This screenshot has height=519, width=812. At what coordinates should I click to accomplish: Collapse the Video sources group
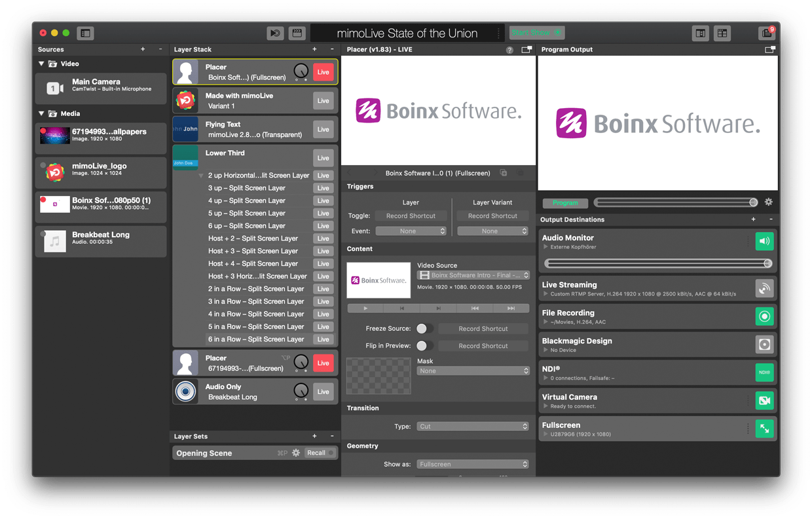point(42,64)
